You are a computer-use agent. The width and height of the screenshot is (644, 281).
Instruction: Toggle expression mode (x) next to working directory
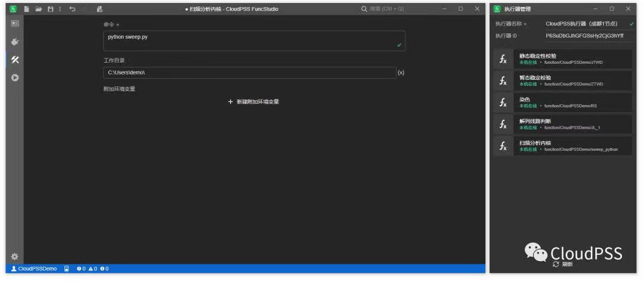click(401, 73)
